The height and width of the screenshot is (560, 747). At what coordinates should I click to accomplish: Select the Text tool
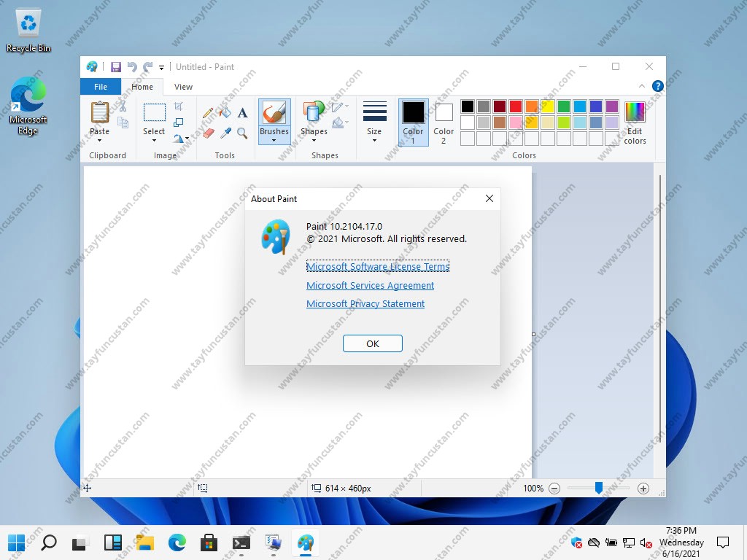(242, 113)
